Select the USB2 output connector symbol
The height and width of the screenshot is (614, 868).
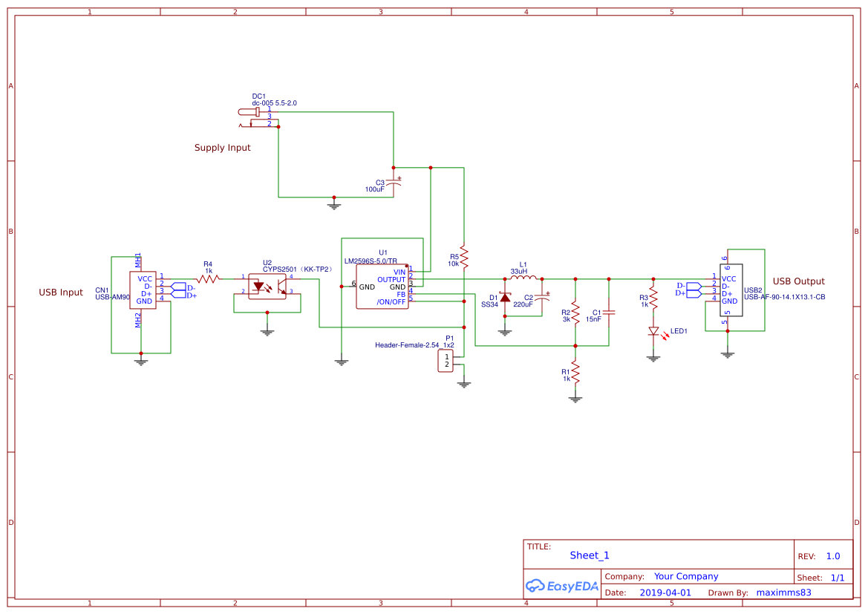tap(730, 290)
